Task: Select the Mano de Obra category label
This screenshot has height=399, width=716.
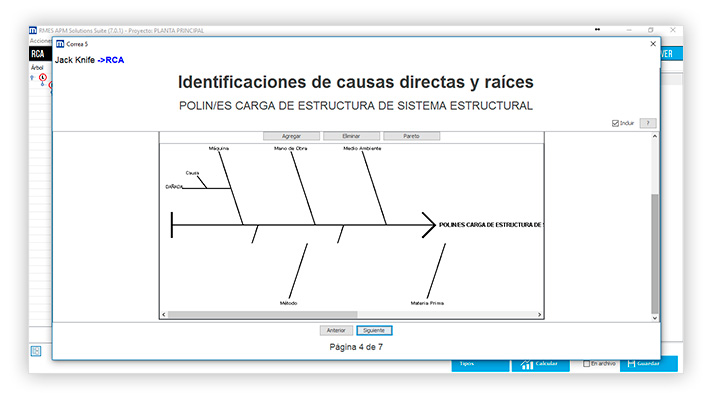Action: (x=290, y=148)
